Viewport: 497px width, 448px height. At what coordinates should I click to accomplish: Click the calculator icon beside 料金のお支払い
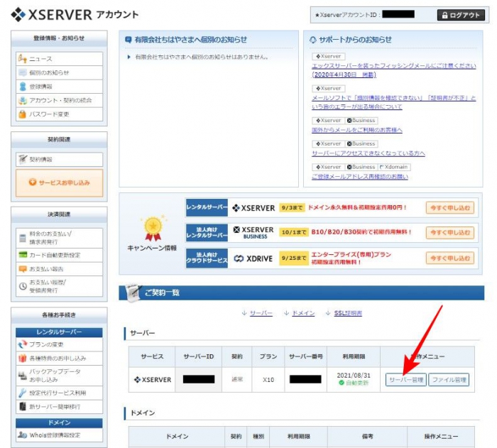point(23,238)
